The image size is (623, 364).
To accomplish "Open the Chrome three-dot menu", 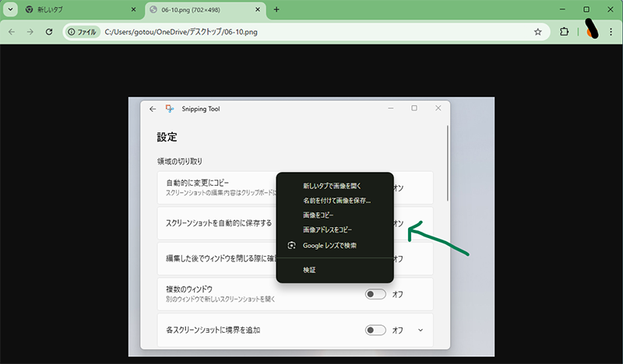I will [611, 32].
